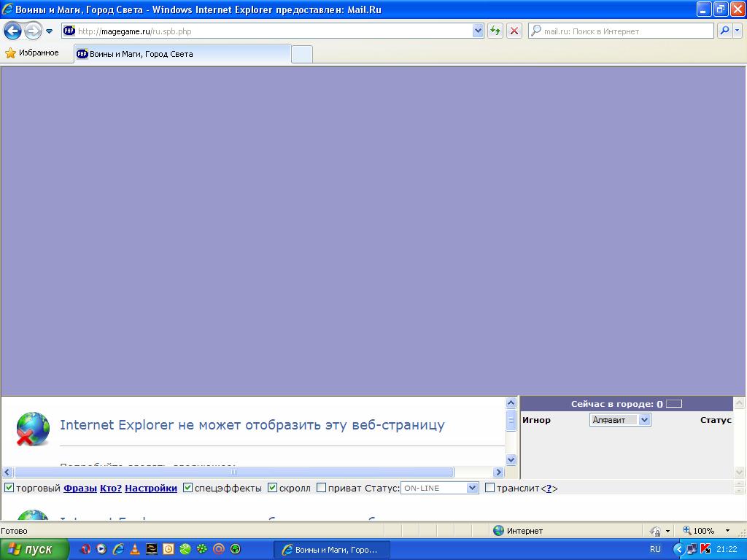The height and width of the screenshot is (560, 747).
Task: Click the horizontal scrollbar right arrow
Action: [x=498, y=472]
